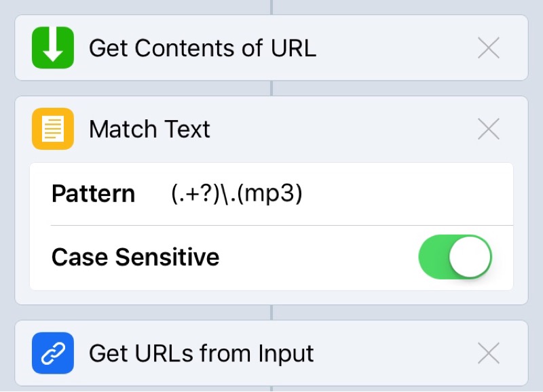Tap the empty middle of the Case Sensitive row

pyautogui.click(x=318, y=257)
